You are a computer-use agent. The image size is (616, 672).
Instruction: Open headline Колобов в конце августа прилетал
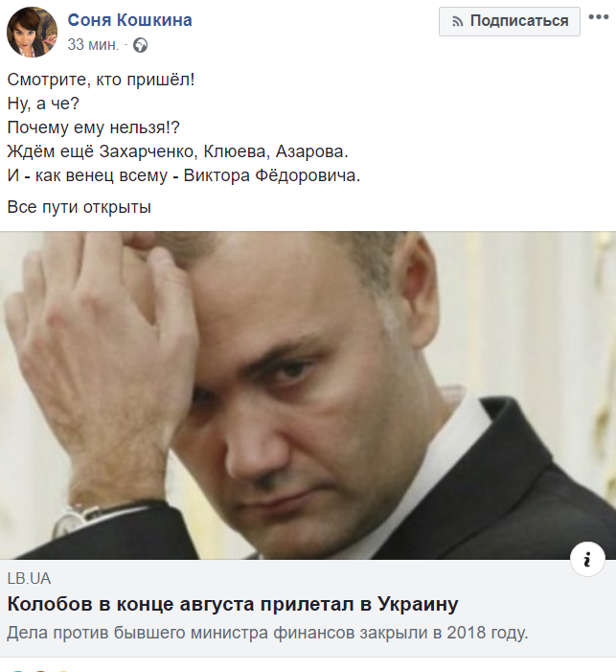[233, 604]
